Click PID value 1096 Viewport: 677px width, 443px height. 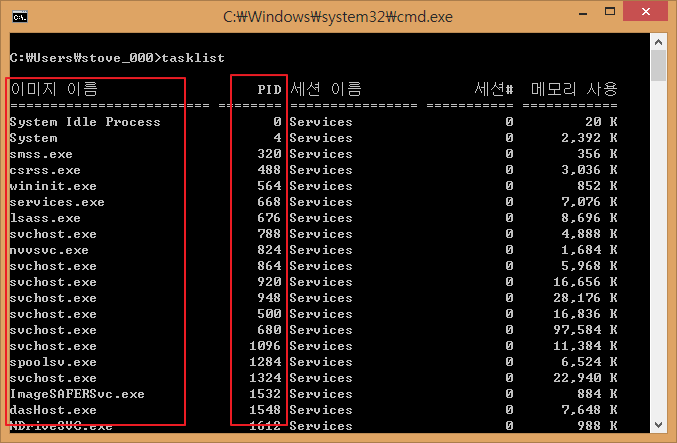[x=265, y=346]
